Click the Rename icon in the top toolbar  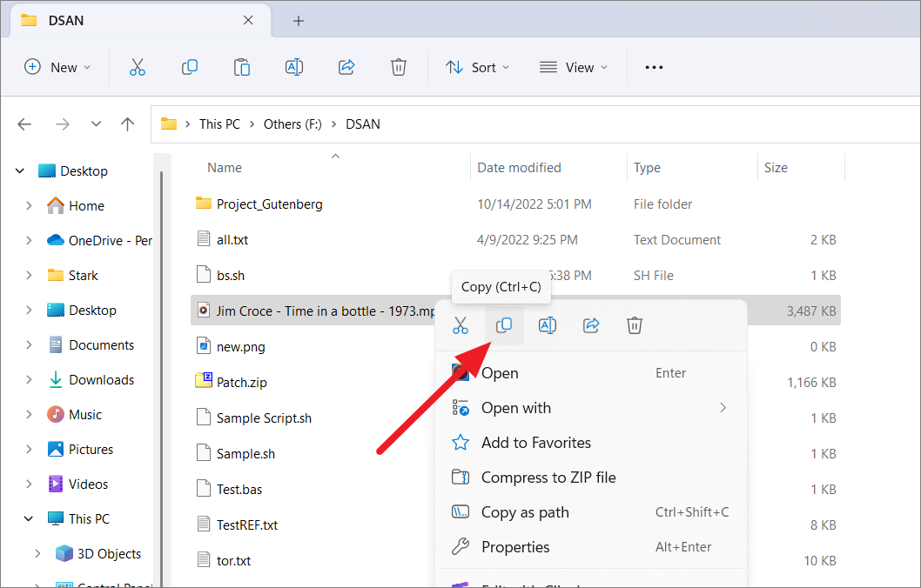pos(293,68)
